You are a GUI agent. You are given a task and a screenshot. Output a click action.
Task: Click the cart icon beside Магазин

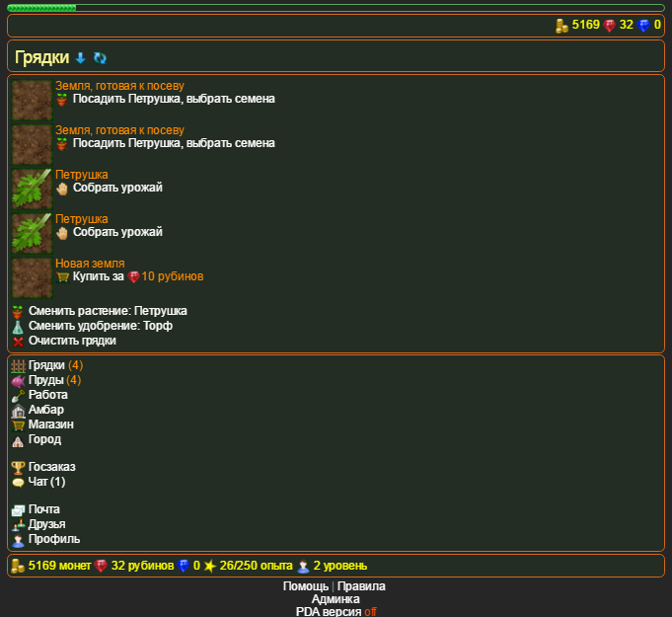(x=18, y=425)
